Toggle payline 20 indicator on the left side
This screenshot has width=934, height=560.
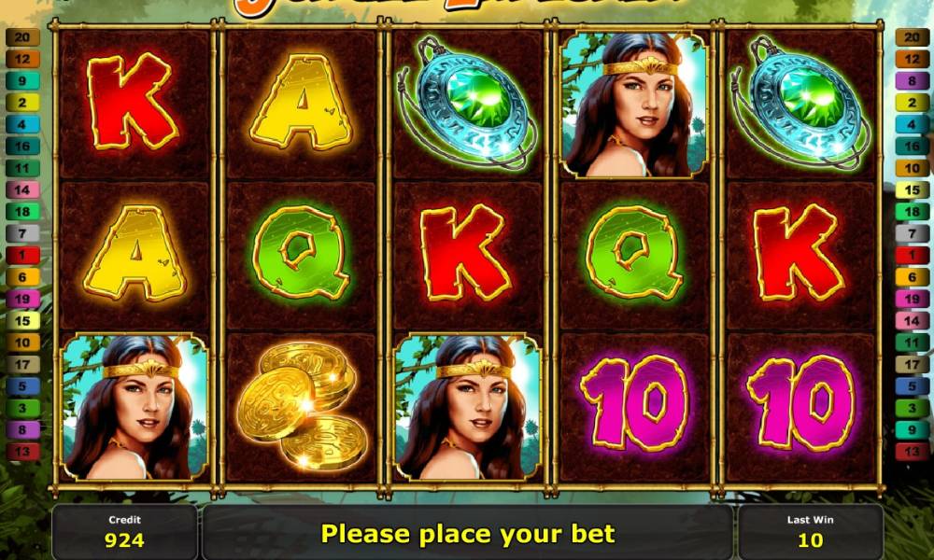(x=22, y=37)
